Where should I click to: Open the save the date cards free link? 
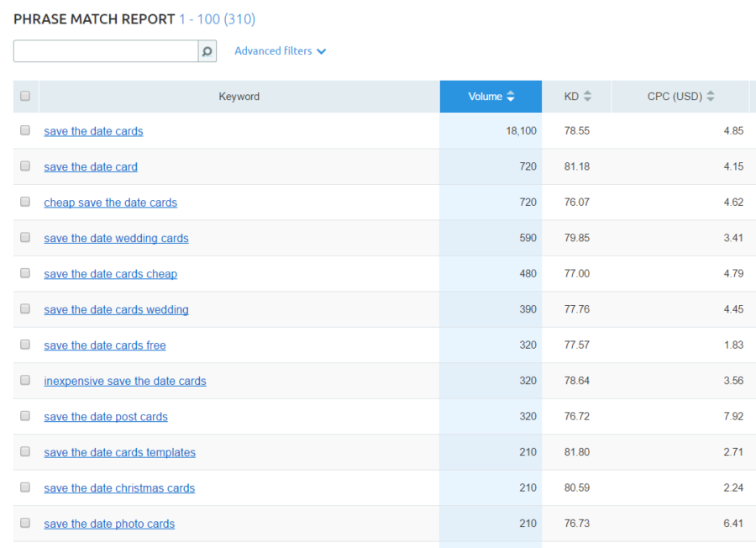pos(105,345)
